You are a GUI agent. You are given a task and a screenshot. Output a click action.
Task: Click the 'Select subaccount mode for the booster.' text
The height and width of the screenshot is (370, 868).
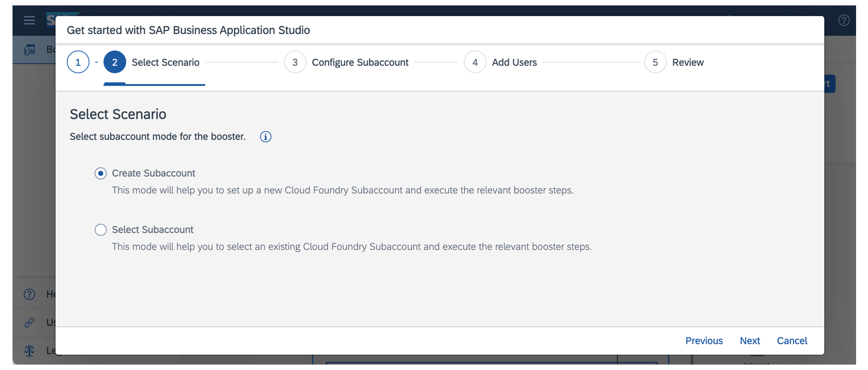pos(157,137)
